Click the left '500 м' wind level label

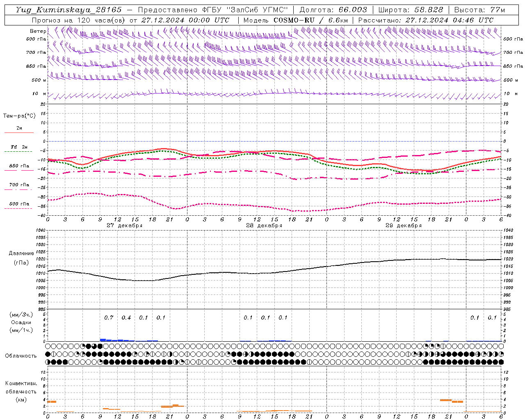coord(39,80)
